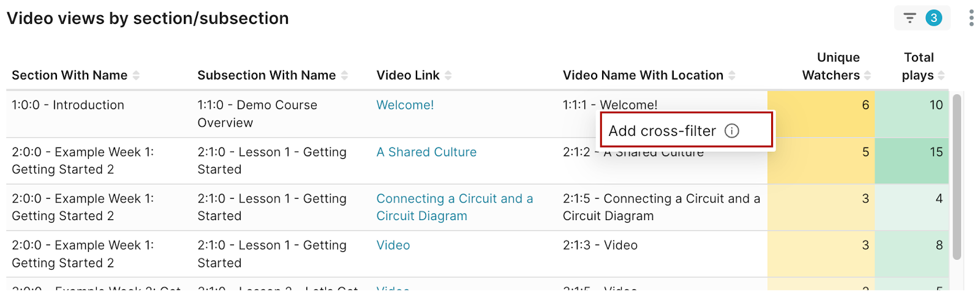Sort by Video Name With Location
980x296 pixels.
pos(732,75)
